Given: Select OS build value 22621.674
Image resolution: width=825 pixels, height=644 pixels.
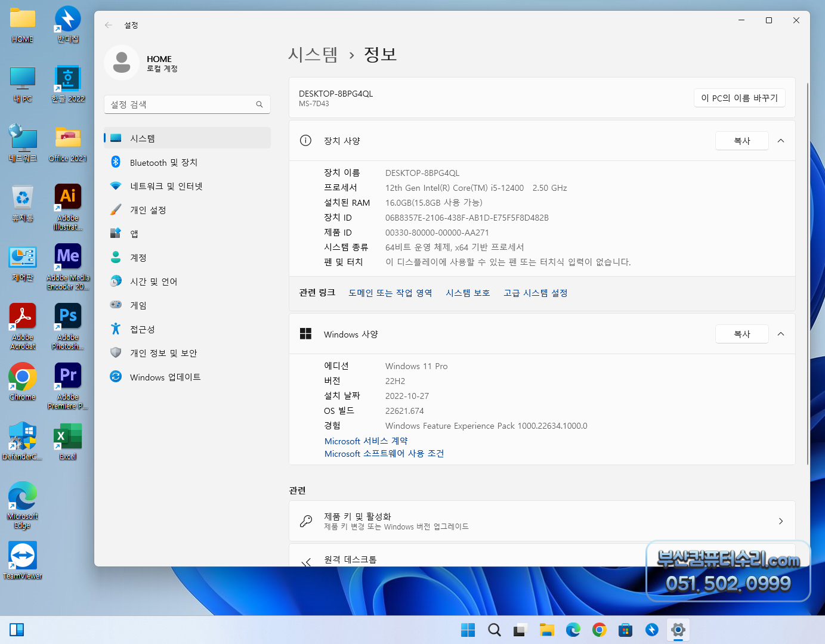Looking at the screenshot, I should click(x=404, y=411).
